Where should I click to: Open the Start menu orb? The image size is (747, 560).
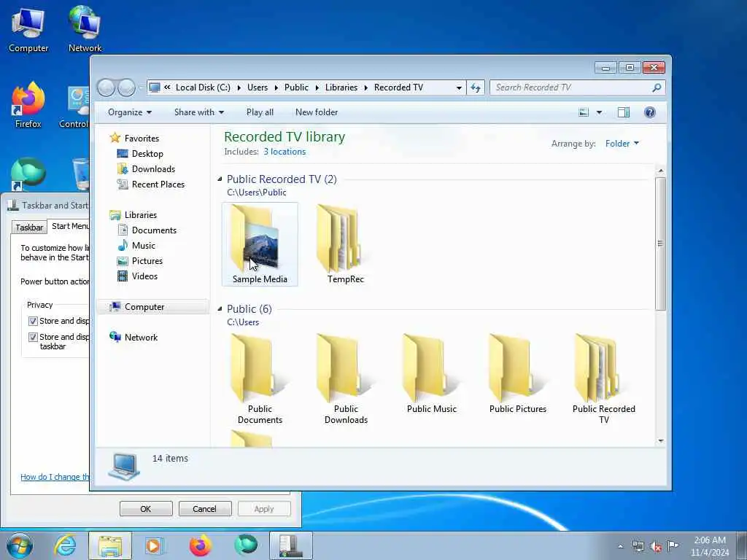(x=20, y=545)
